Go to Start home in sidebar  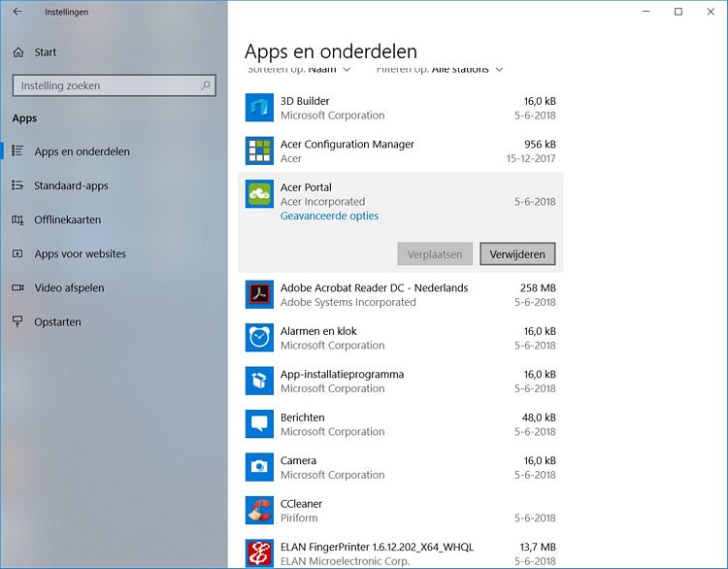45,52
